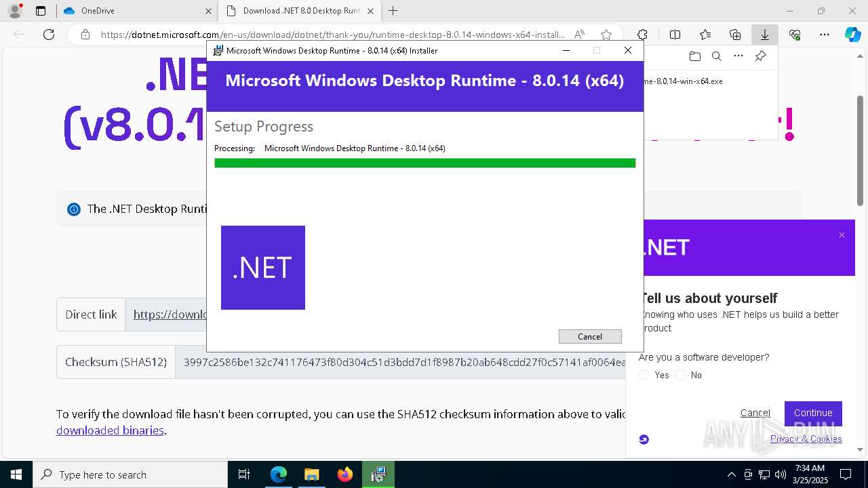Click the direct download link URL
Image resolution: width=868 pixels, height=488 pixels.
pos(170,314)
